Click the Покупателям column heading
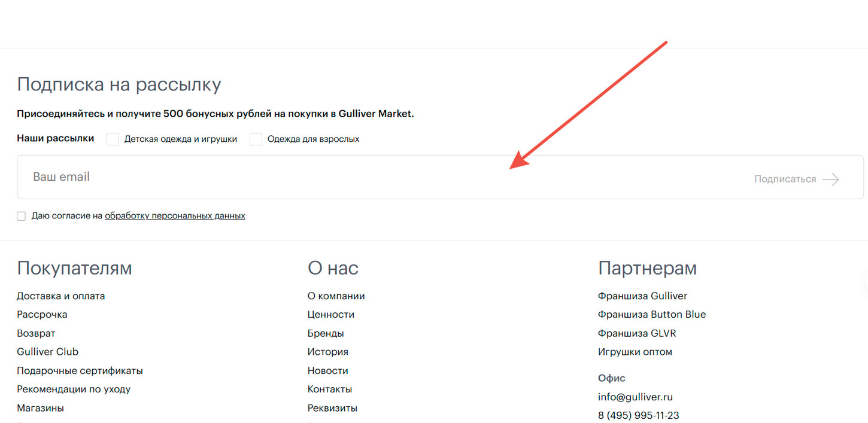Screen dimensions: 868x423 [x=74, y=268]
